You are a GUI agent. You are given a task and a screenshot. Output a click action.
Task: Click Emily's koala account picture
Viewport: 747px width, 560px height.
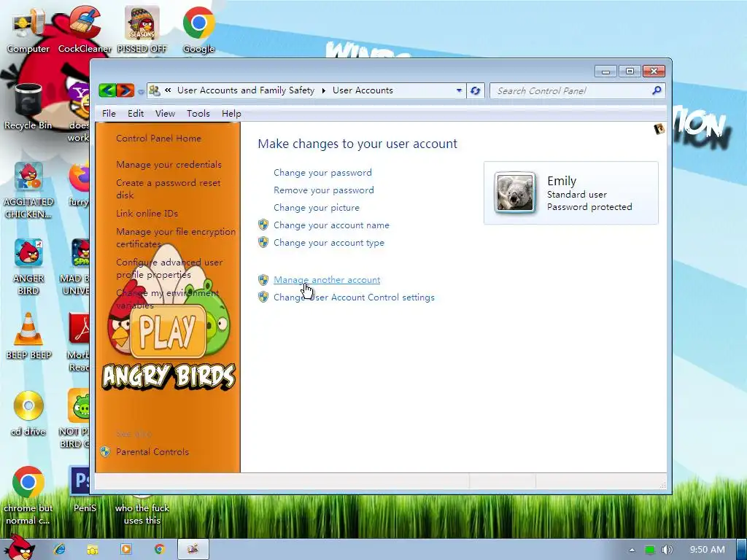pyautogui.click(x=514, y=192)
